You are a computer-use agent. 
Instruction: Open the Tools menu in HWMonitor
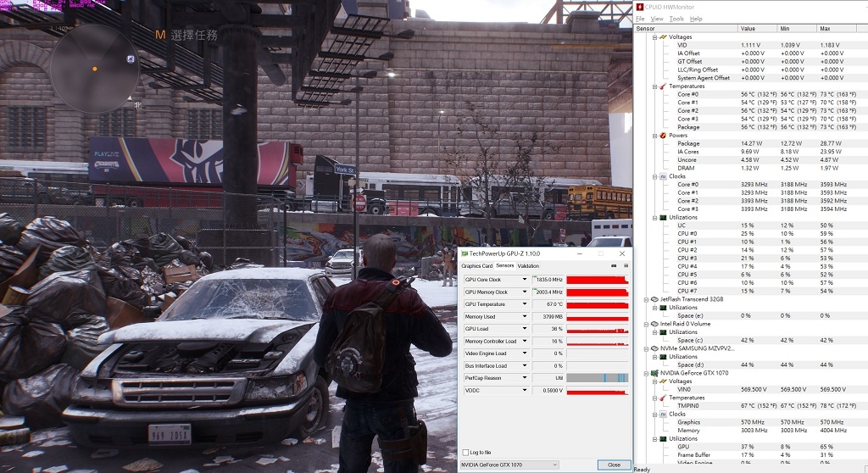pos(676,19)
